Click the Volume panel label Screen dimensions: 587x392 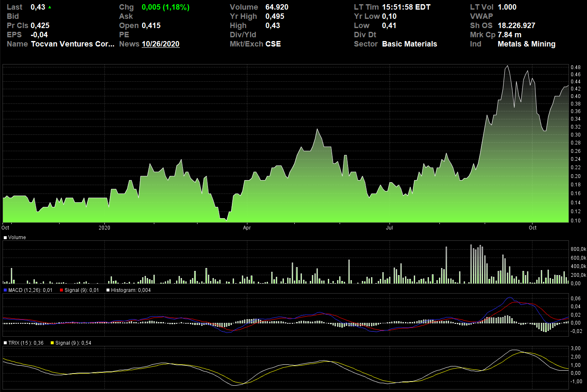coord(17,237)
